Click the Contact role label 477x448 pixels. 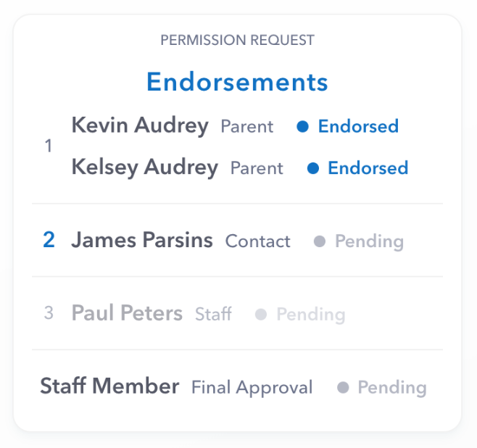[257, 241]
